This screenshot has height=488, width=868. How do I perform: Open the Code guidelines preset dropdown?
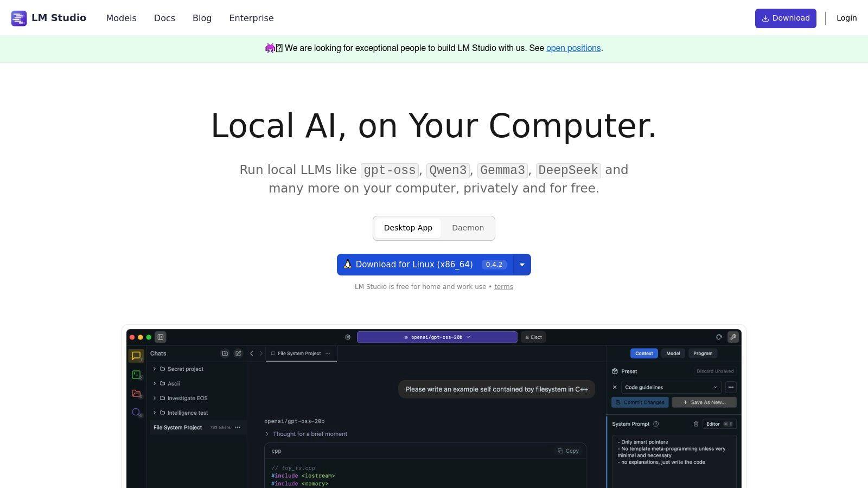(x=671, y=388)
